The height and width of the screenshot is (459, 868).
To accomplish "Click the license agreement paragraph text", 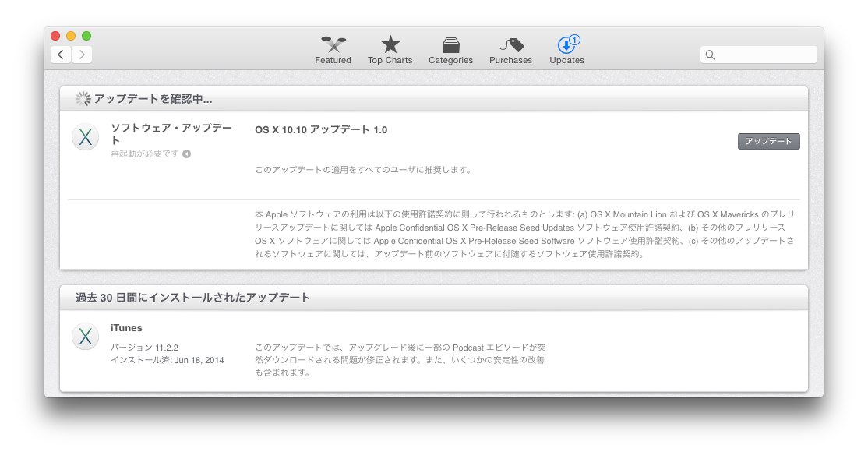I will pos(525,235).
